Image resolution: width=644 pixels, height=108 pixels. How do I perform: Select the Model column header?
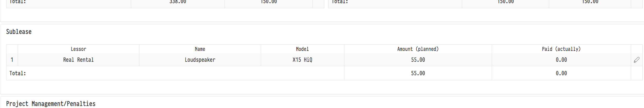[x=302, y=49]
